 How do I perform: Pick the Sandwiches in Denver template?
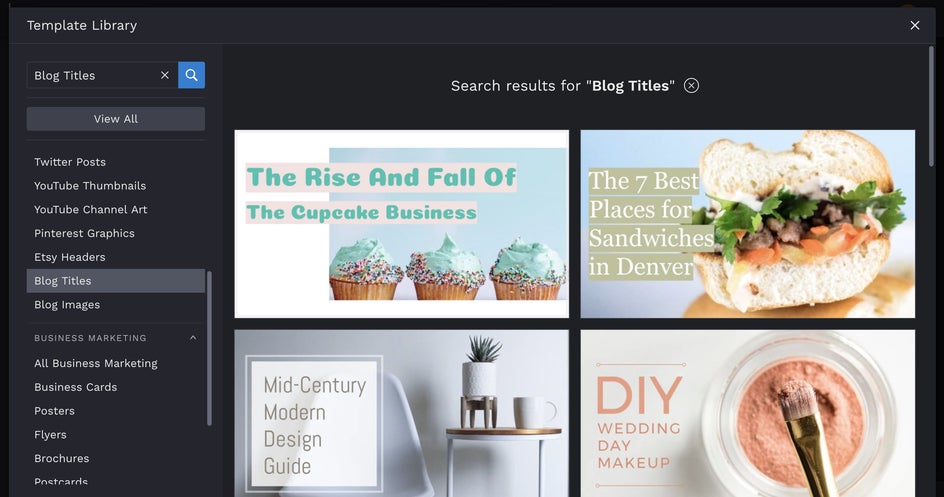click(x=748, y=224)
